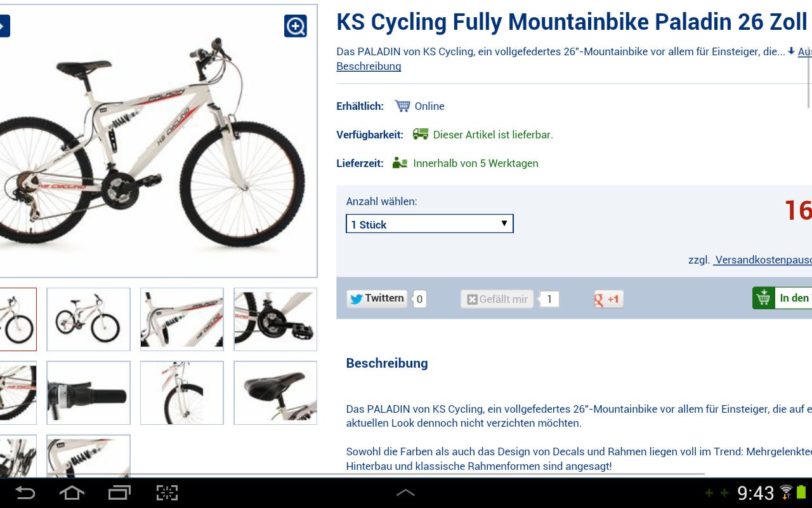812x508 pixels.
Task: Tap the Android home icon
Action: pyautogui.click(x=72, y=493)
